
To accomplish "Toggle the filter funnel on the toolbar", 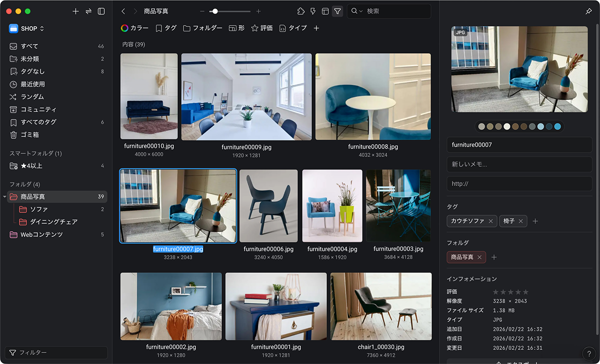I will tap(337, 11).
